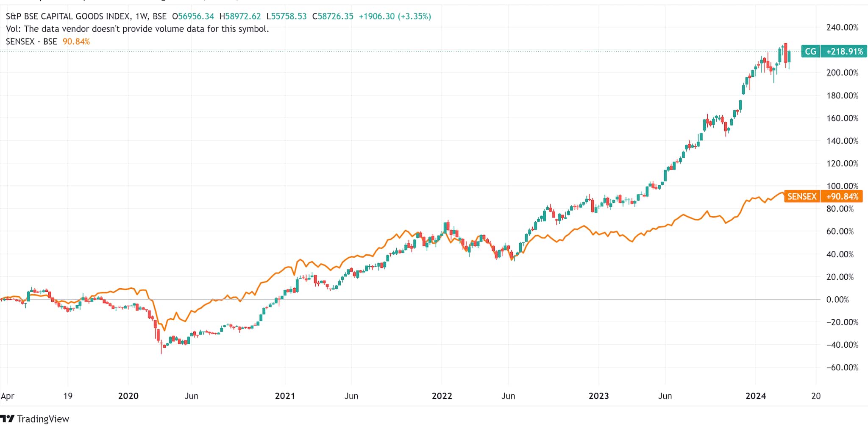Click the Apr label on time axis
Image resolution: width=868 pixels, height=432 pixels.
[7, 396]
